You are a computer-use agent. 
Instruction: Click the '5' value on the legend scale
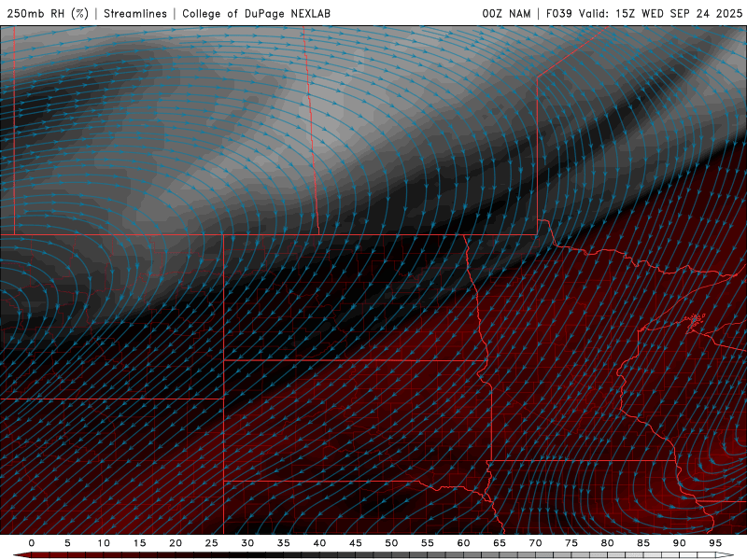pyautogui.click(x=67, y=543)
